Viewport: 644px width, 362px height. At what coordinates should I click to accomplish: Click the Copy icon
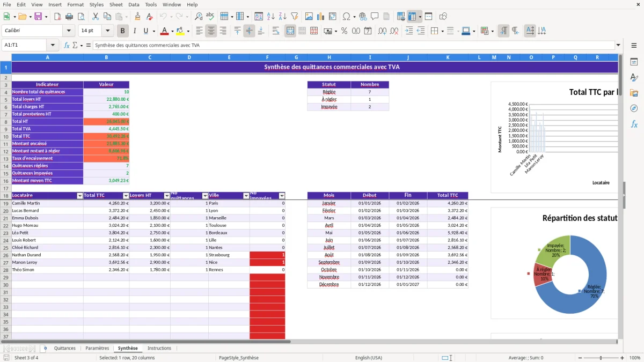(106, 17)
